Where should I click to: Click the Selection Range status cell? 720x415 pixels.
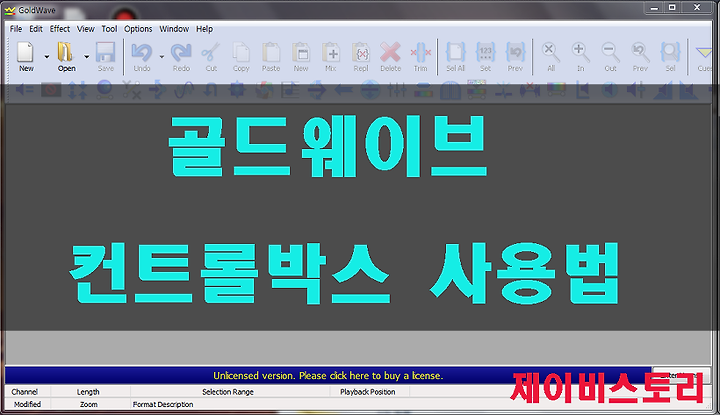point(228,392)
